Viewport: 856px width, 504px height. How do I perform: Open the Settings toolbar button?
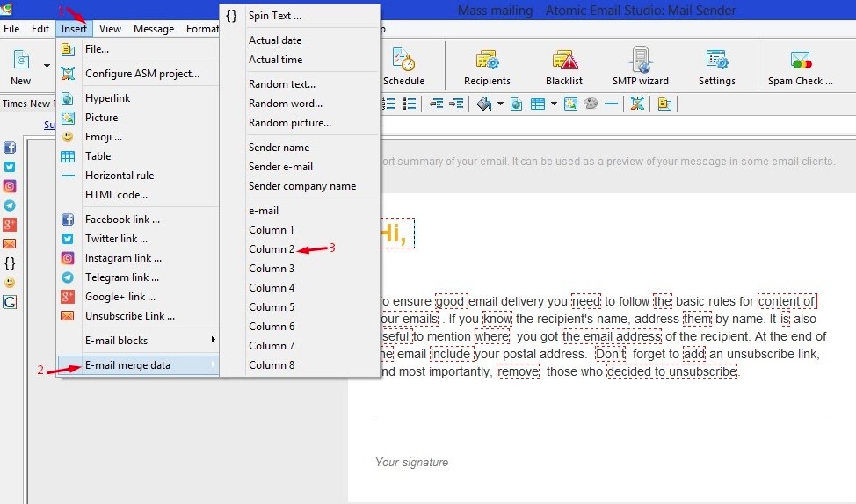(717, 67)
